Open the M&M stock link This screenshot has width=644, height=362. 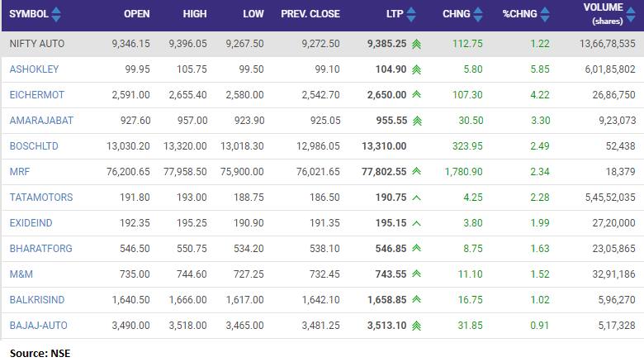tap(21, 274)
